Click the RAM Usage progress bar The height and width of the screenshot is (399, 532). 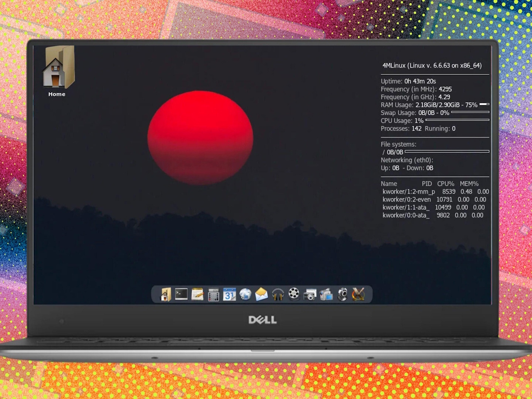point(483,105)
